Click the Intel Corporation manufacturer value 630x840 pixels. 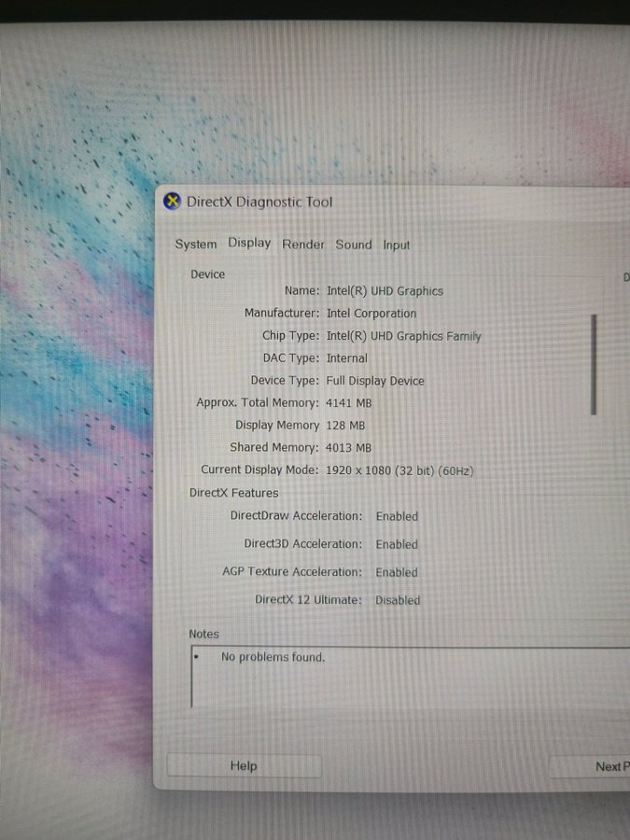[371, 314]
